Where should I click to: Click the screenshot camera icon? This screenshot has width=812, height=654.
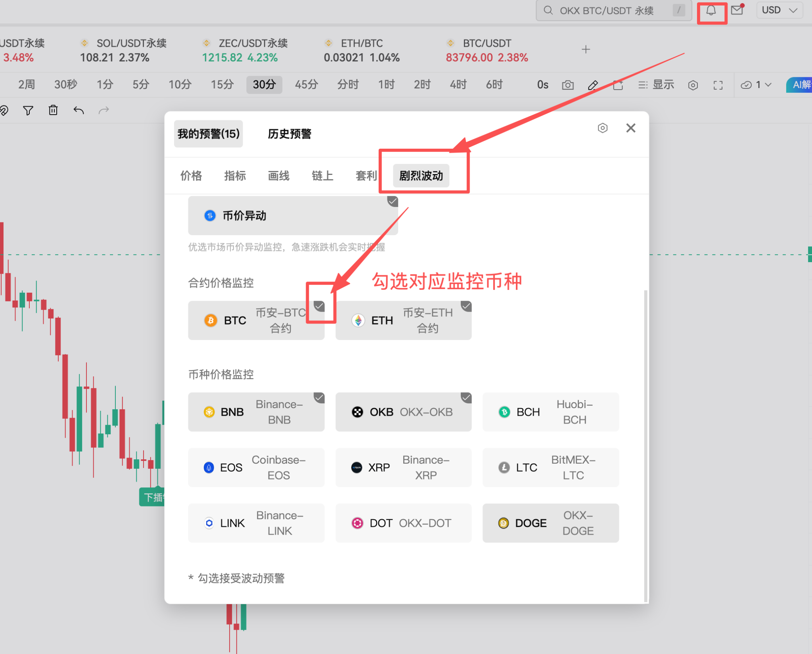568,85
